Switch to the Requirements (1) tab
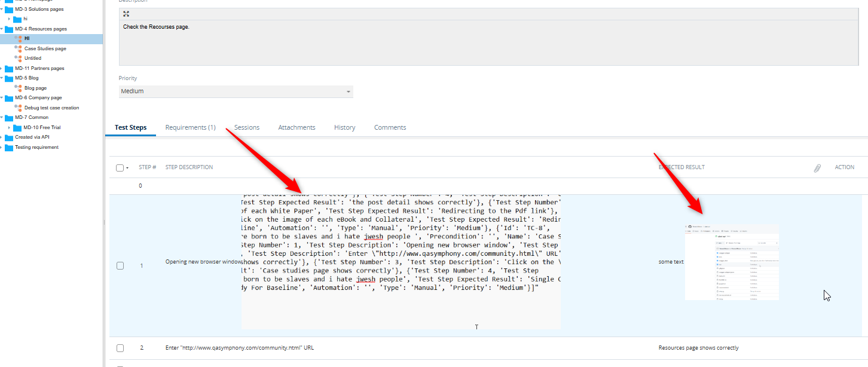This screenshot has width=868, height=367. (x=190, y=127)
